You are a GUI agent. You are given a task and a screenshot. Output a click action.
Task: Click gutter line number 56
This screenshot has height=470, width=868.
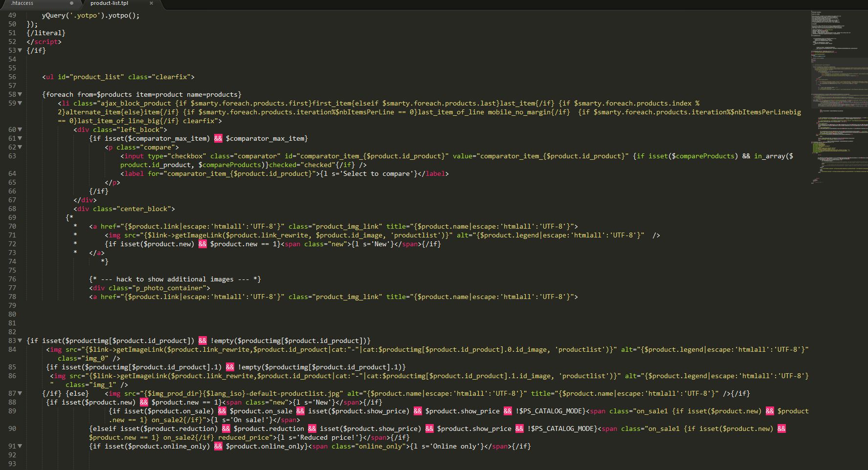coord(12,77)
